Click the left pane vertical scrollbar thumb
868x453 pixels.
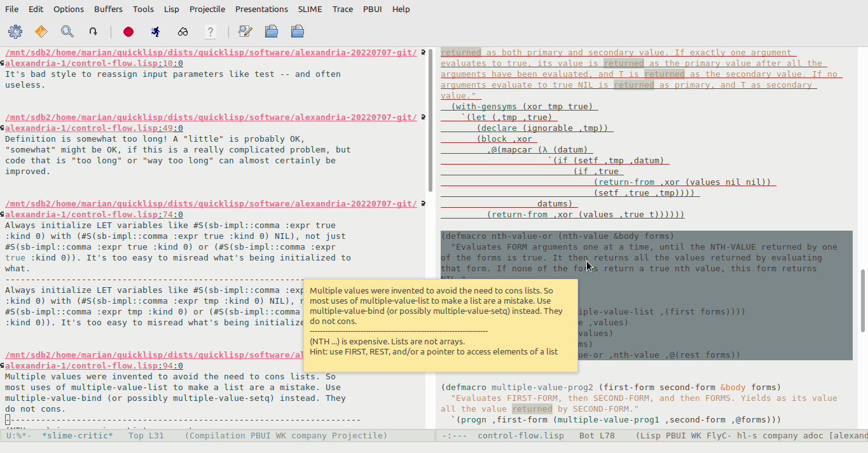pyautogui.click(x=431, y=119)
